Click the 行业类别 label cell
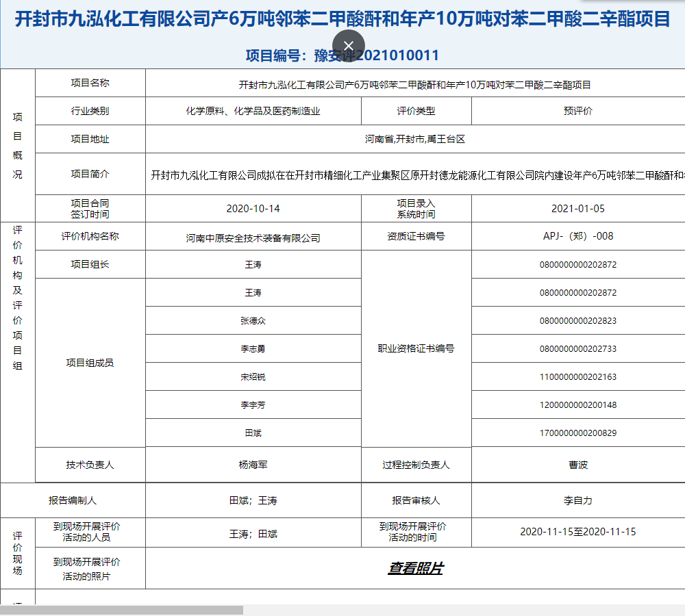 click(90, 111)
